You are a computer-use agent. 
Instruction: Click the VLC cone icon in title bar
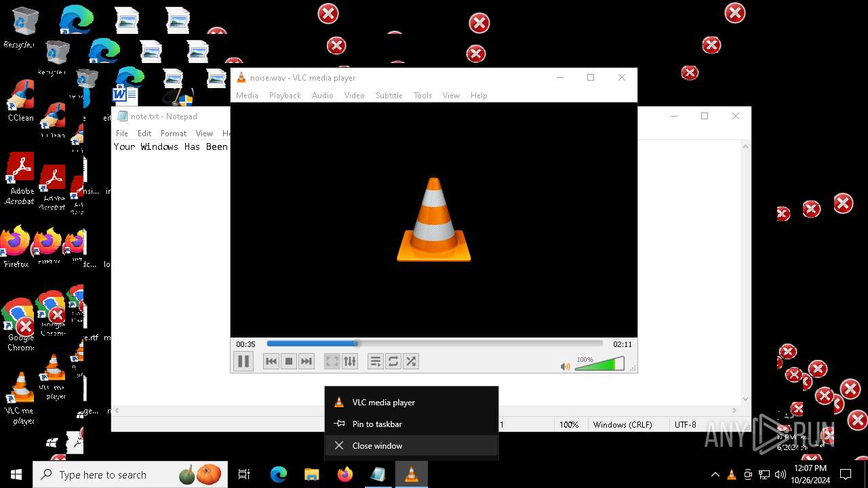(241, 77)
